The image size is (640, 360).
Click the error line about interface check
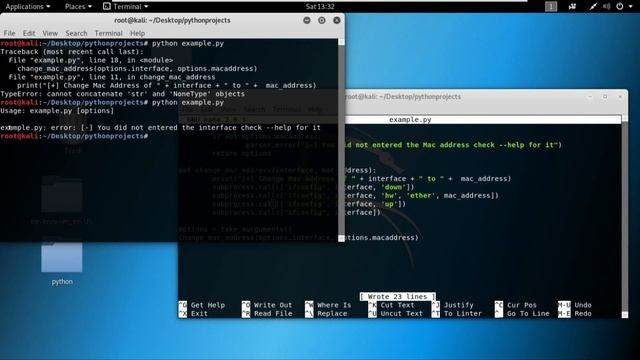tap(160, 128)
